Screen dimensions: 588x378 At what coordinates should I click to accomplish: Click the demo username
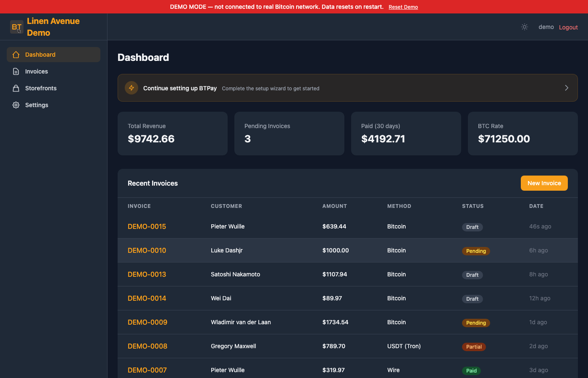tap(546, 27)
